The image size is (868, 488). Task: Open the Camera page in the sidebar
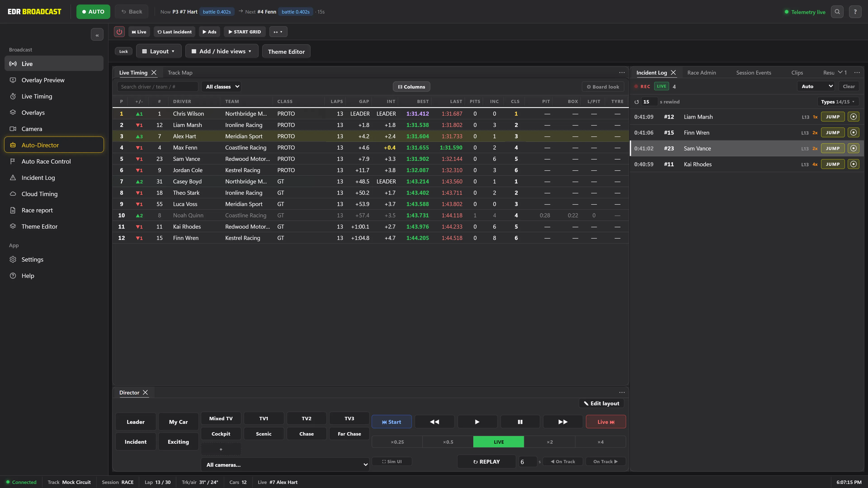point(54,129)
